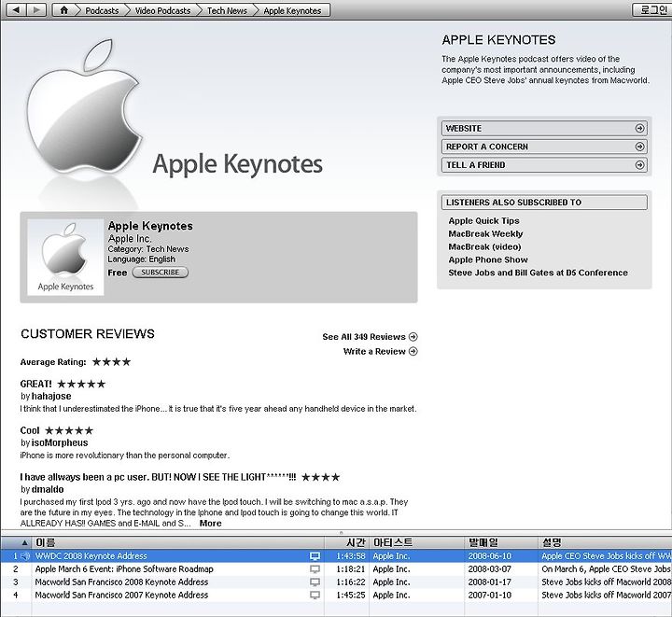This screenshot has width=672, height=617.
Task: Sort by the 설명 description column header
Action: [x=605, y=543]
